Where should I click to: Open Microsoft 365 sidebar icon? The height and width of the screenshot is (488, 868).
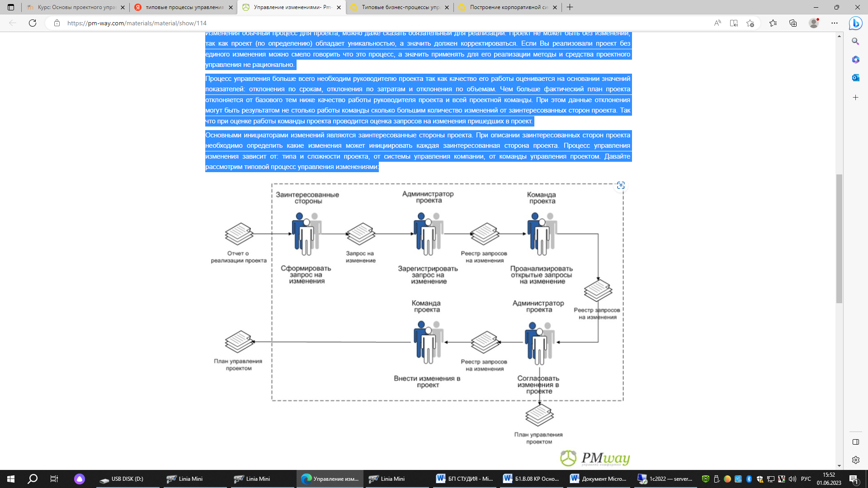855,60
